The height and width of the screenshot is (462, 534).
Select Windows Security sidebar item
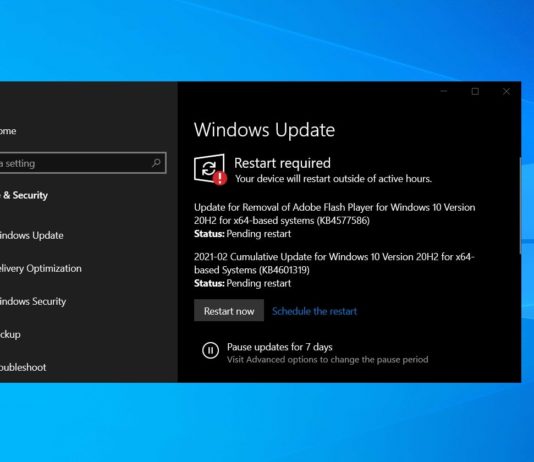pyautogui.click(x=33, y=301)
